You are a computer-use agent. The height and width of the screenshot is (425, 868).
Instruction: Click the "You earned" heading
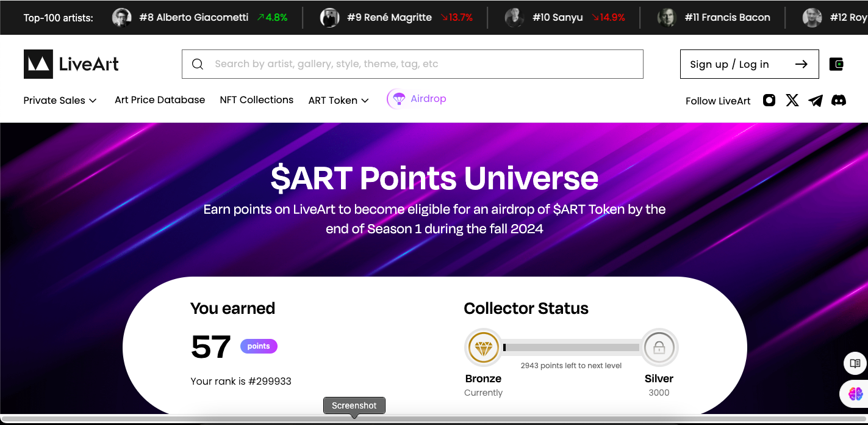click(x=232, y=308)
